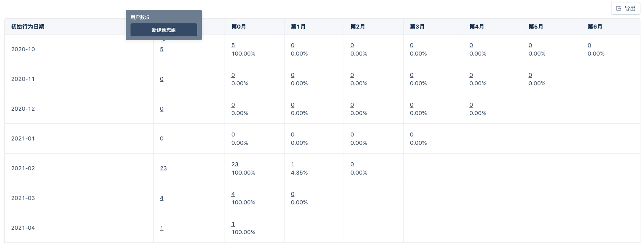Click the 第0月 value 23 for 2021-02
The height and width of the screenshot is (248, 644).
pyautogui.click(x=235, y=164)
